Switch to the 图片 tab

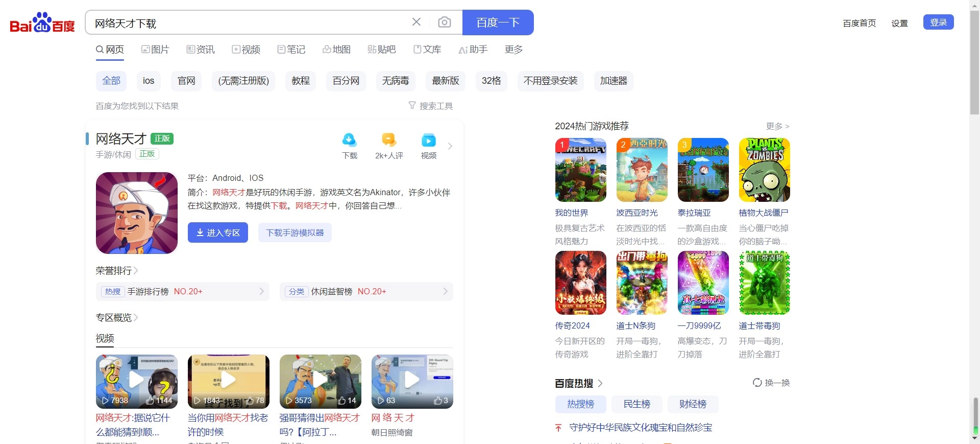(x=155, y=50)
